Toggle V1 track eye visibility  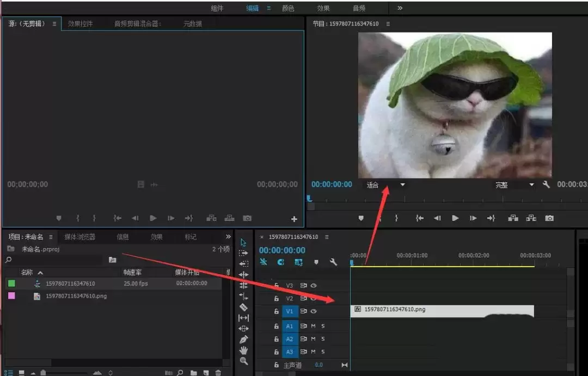click(x=314, y=311)
